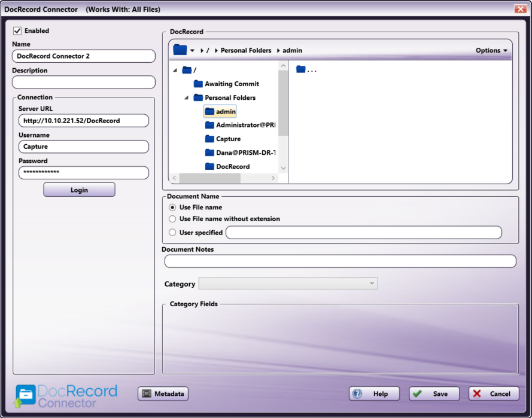Click the Login button
532x418 pixels.
coord(79,190)
